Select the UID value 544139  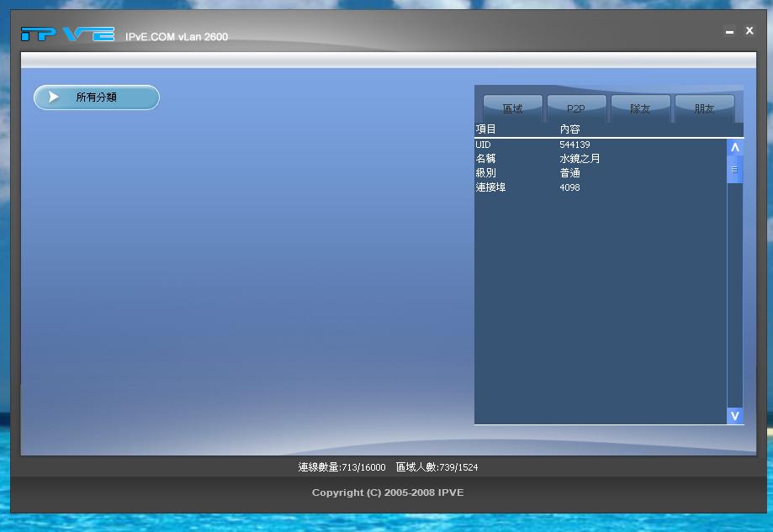(x=574, y=145)
